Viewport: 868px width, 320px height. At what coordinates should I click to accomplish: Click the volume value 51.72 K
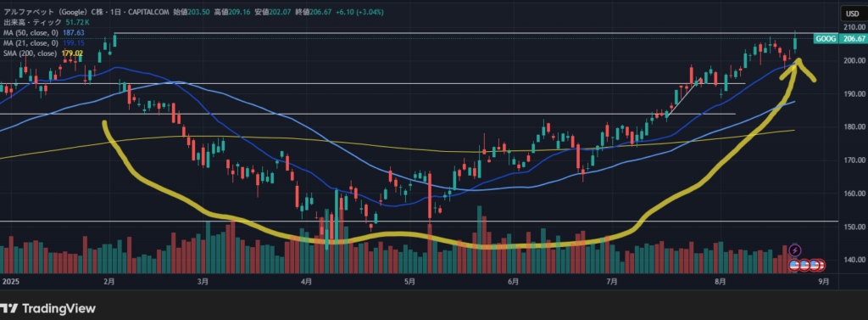(77, 22)
